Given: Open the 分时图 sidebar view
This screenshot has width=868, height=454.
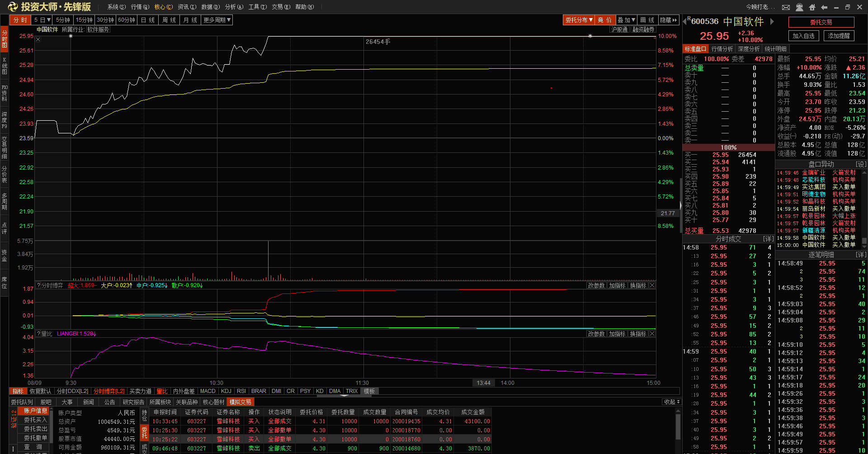Looking at the screenshot, I should [x=5, y=39].
